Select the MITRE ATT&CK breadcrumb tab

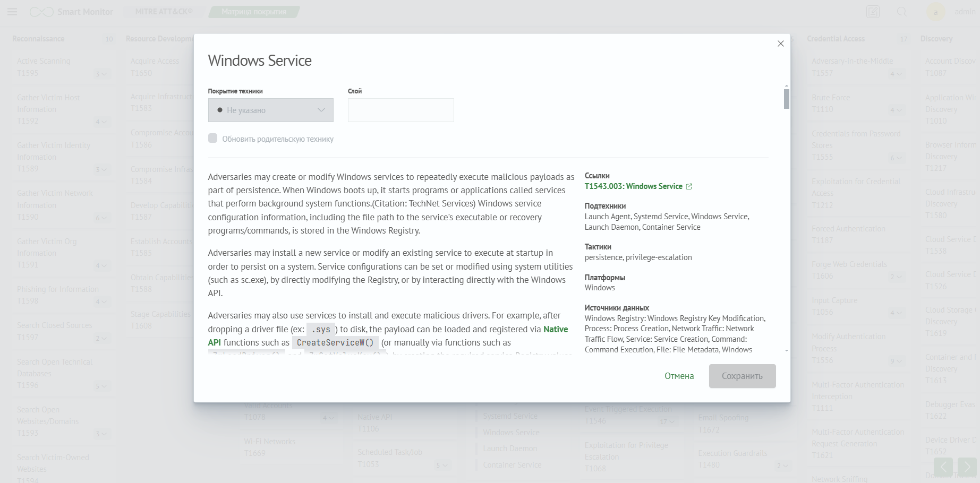(164, 11)
